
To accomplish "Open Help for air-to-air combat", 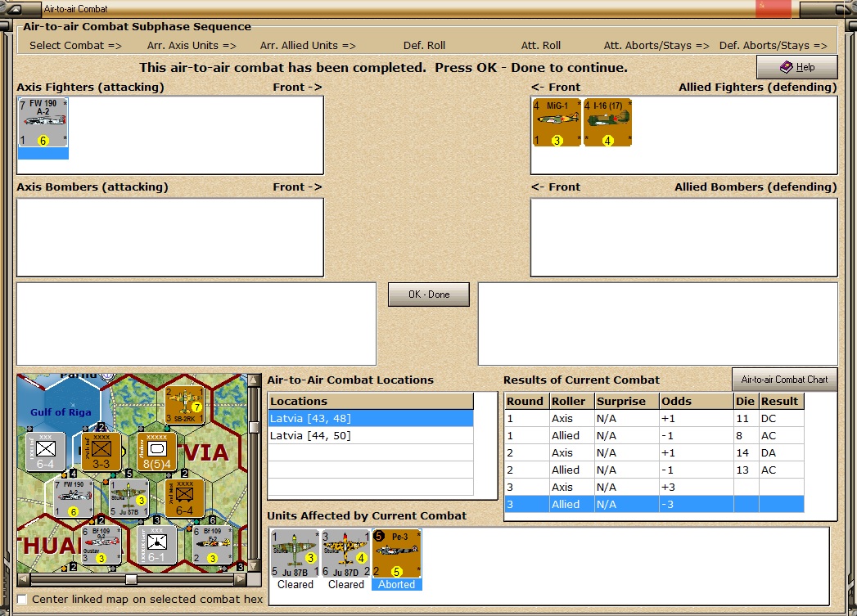I will pos(797,67).
